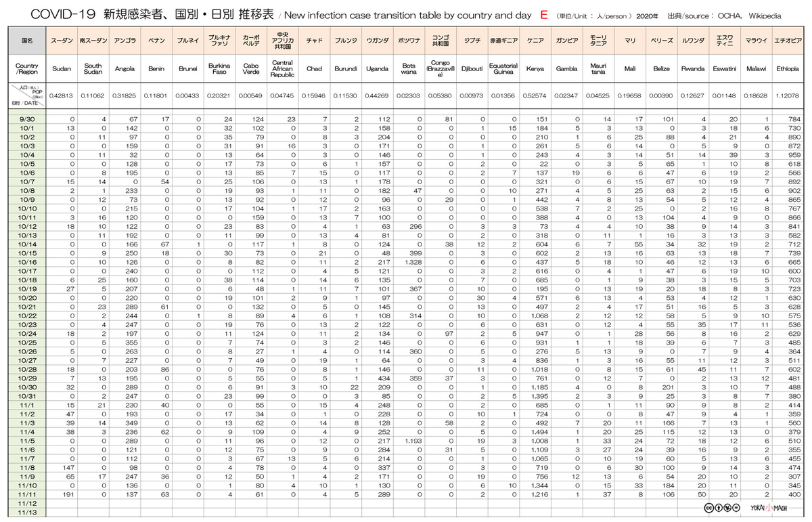Click the red letter E in the title
812x522 pixels.
pyautogui.click(x=544, y=14)
